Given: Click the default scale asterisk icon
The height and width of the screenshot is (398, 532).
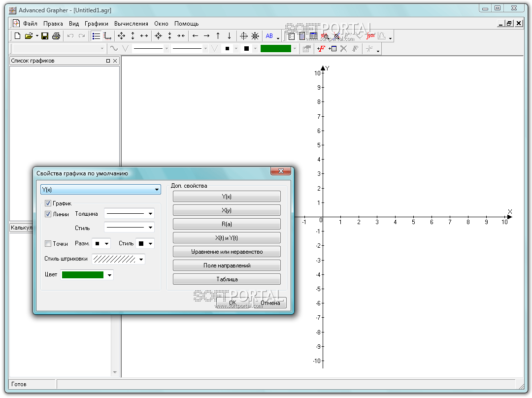Looking at the screenshot, I should click(255, 35).
